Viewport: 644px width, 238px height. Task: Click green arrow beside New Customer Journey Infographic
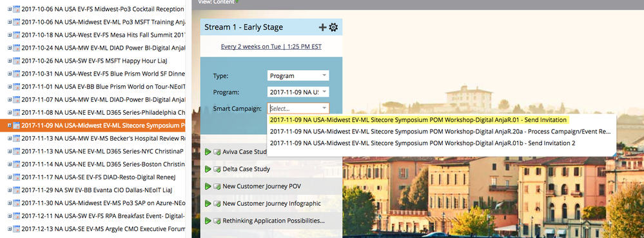pos(208,203)
